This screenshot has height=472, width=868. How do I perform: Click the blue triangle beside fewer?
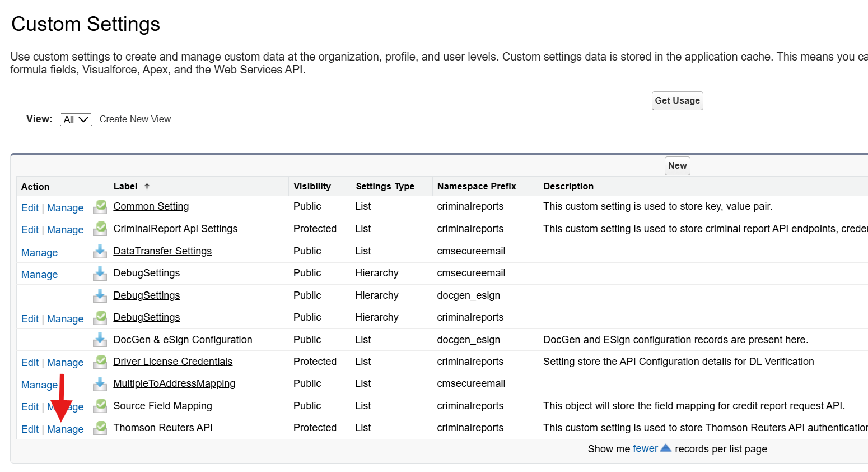click(666, 448)
